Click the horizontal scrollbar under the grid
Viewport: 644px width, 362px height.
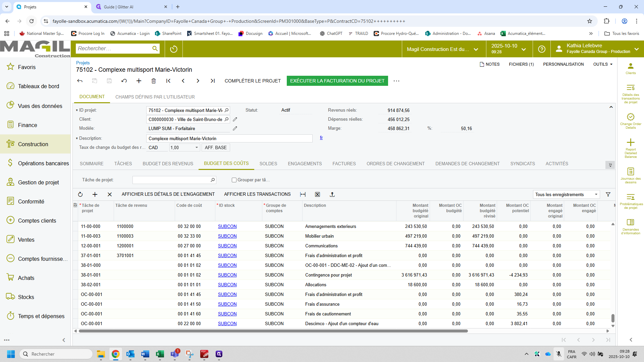pyautogui.click(x=273, y=331)
